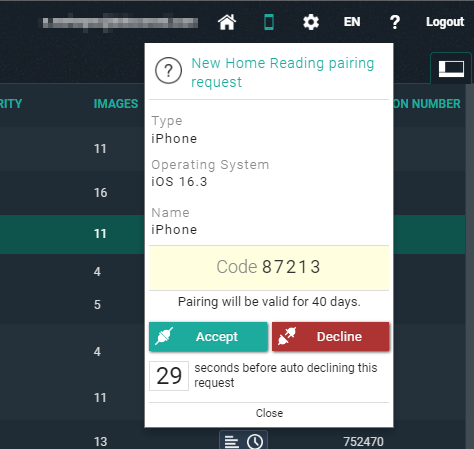
Task: Click the vertical scrollbar on the right
Action: pos(469,267)
